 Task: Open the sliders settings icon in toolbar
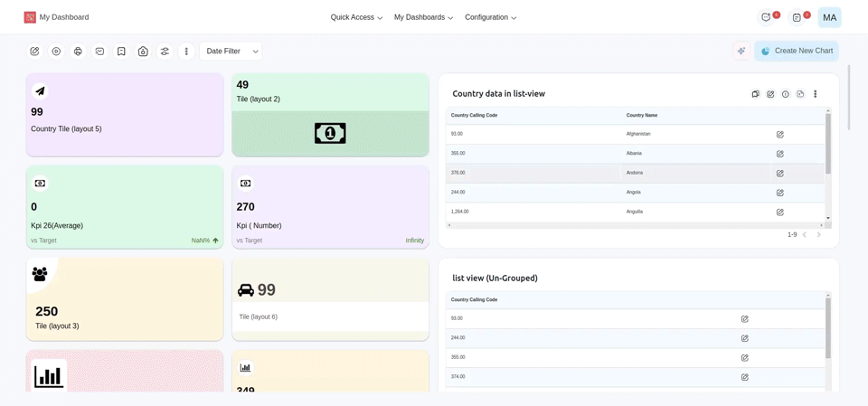165,52
